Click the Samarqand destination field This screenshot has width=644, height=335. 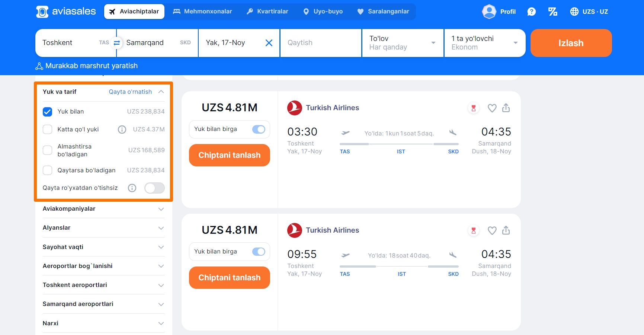pyautogui.click(x=157, y=43)
